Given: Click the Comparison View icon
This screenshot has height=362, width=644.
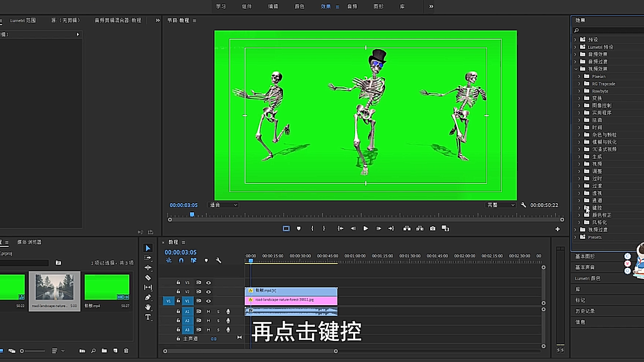Looking at the screenshot, I should point(445,228).
